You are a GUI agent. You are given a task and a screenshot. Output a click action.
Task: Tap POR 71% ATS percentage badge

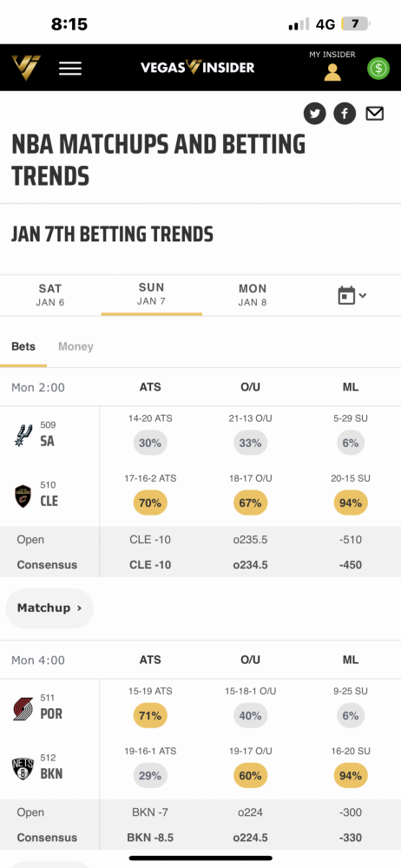(150, 716)
